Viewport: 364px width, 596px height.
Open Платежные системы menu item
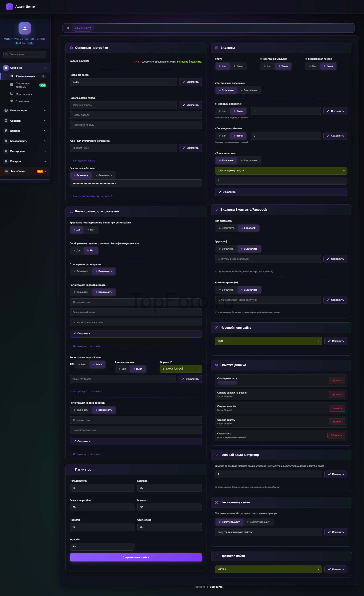click(x=23, y=85)
